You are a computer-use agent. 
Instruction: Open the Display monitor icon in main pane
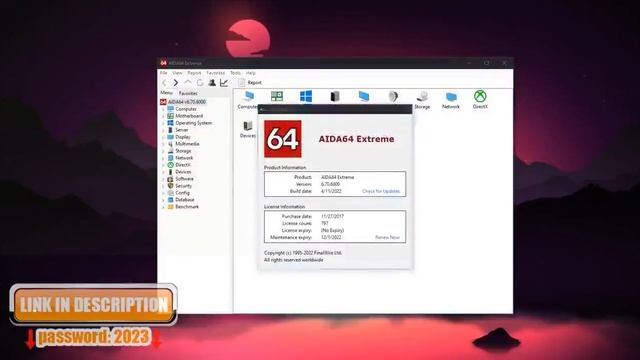pos(364,96)
